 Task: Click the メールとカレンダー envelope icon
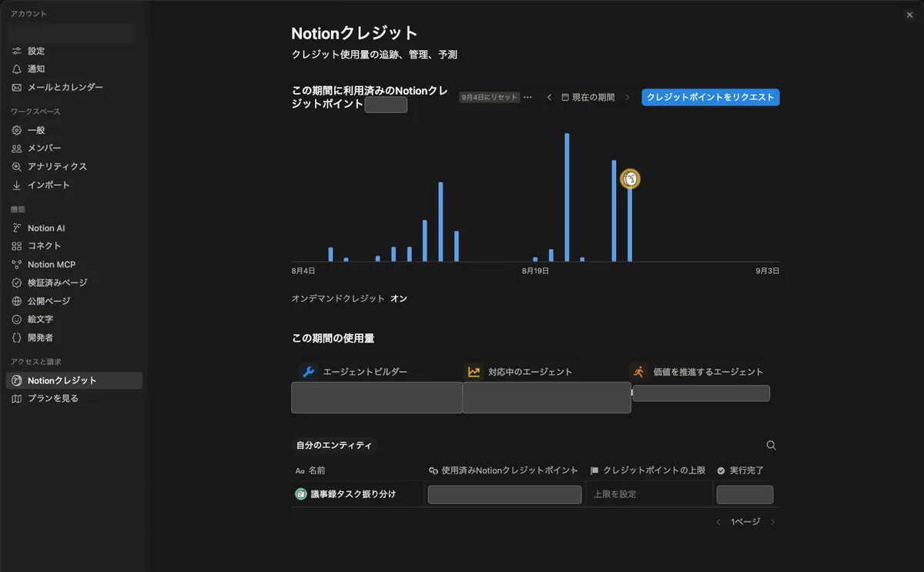pos(17,88)
